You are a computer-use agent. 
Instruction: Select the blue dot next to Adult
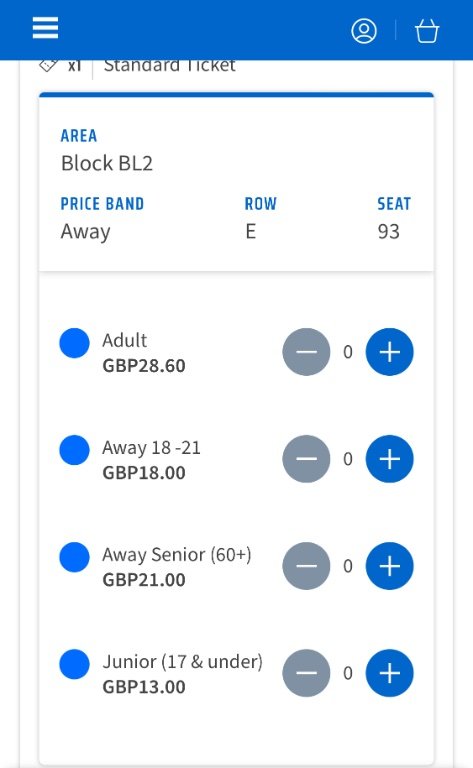(74, 343)
